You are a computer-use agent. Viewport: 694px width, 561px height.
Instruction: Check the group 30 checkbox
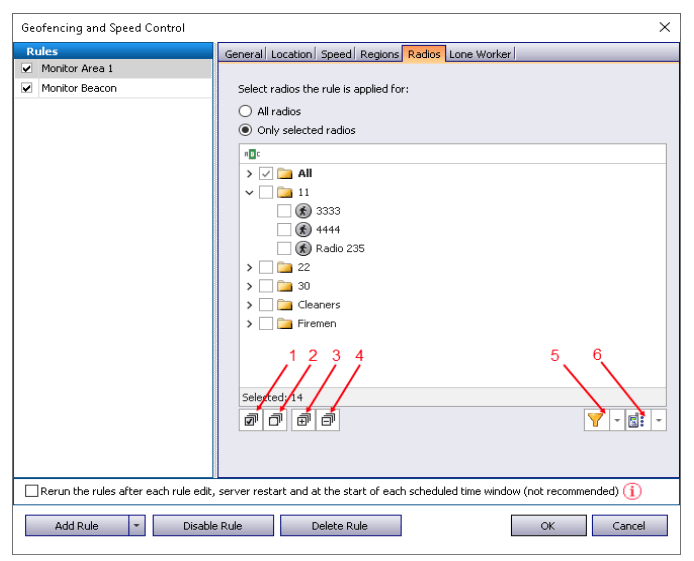click(266, 286)
